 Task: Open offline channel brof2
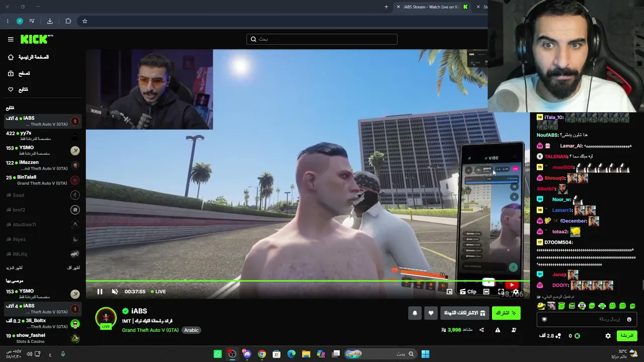coord(42,210)
